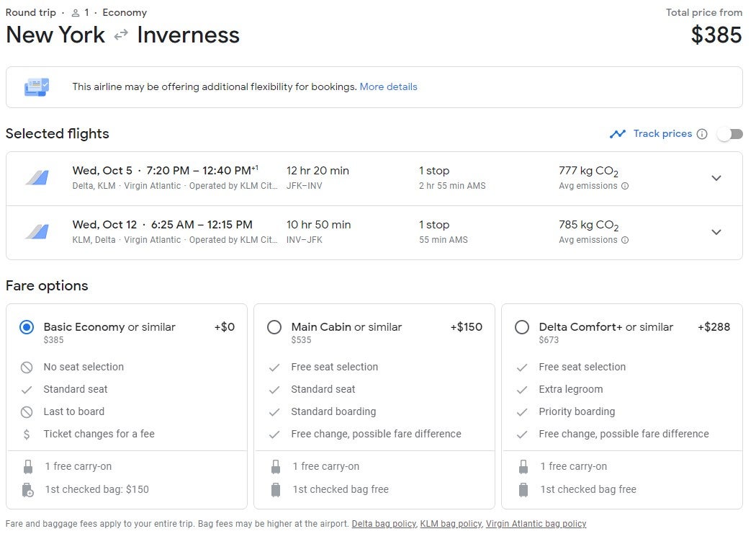This screenshot has height=539, width=756.
Task: Click the Selected flights heading
Action: point(58,133)
